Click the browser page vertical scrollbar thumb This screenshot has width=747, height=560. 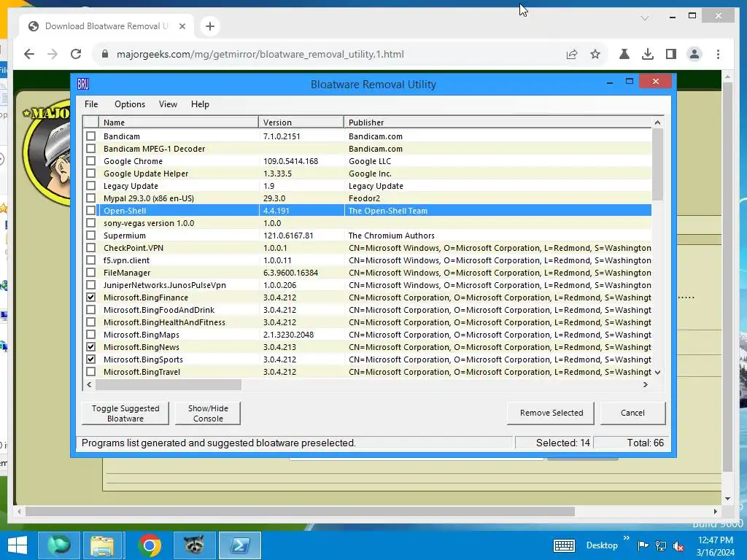pos(727,277)
